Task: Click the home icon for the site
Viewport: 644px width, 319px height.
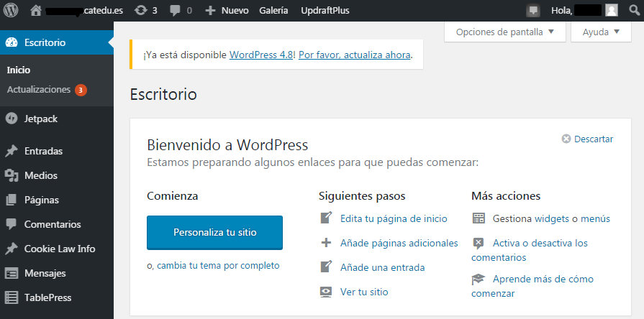Action: [x=36, y=11]
